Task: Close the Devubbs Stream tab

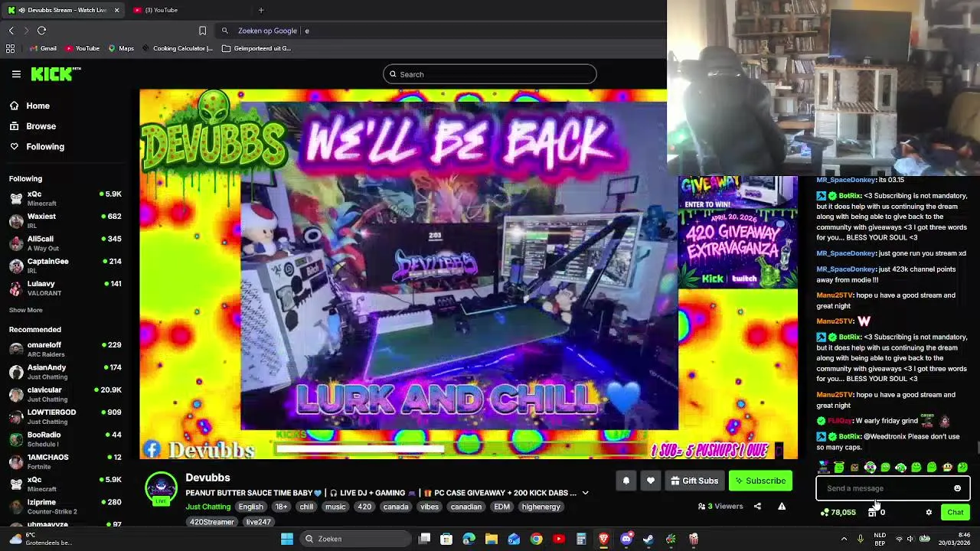Action: point(116,10)
